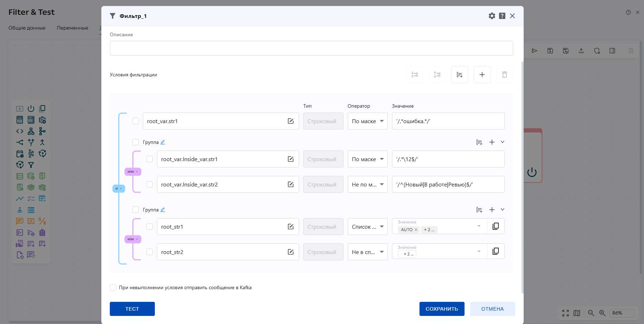Check the root_str2 condition checkbox
The image size is (644, 324).
coord(150,252)
